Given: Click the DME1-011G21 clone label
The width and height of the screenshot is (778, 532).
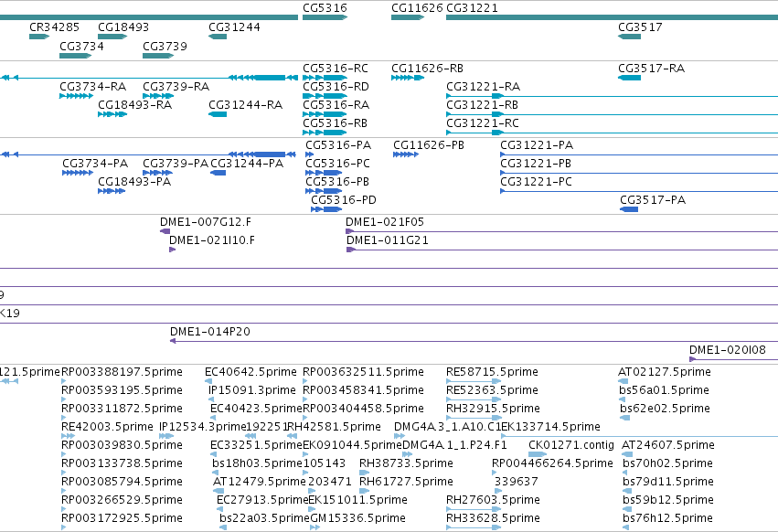Looking at the screenshot, I should click(x=388, y=240).
